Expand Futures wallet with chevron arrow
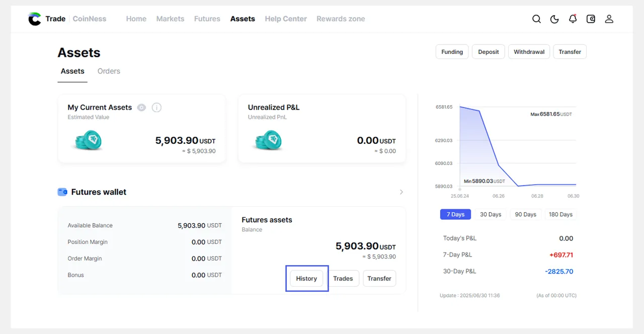The width and height of the screenshot is (644, 334). tap(401, 192)
